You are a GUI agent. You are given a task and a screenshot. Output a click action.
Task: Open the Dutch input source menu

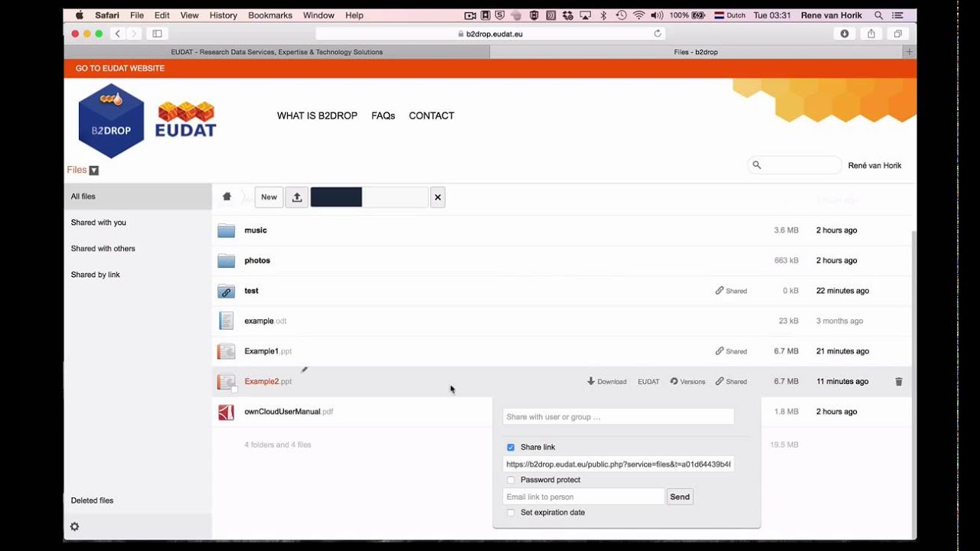[730, 15]
